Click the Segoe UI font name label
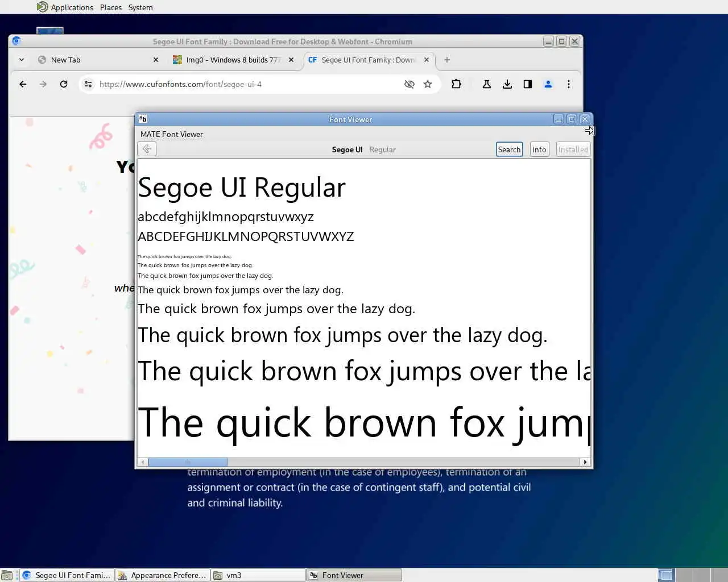This screenshot has width=728, height=582. click(347, 149)
